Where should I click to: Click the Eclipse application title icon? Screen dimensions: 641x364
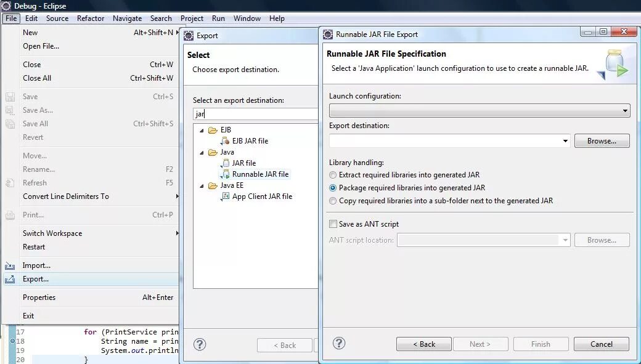(x=6, y=6)
